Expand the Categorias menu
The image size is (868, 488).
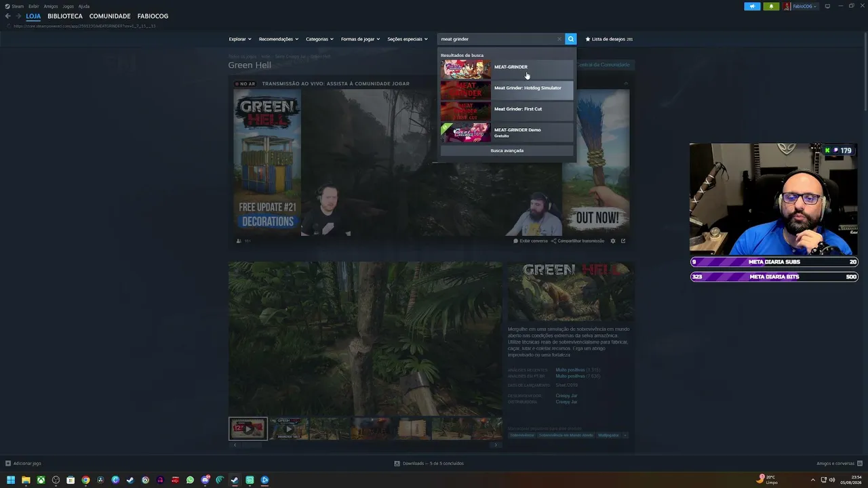[x=319, y=39]
